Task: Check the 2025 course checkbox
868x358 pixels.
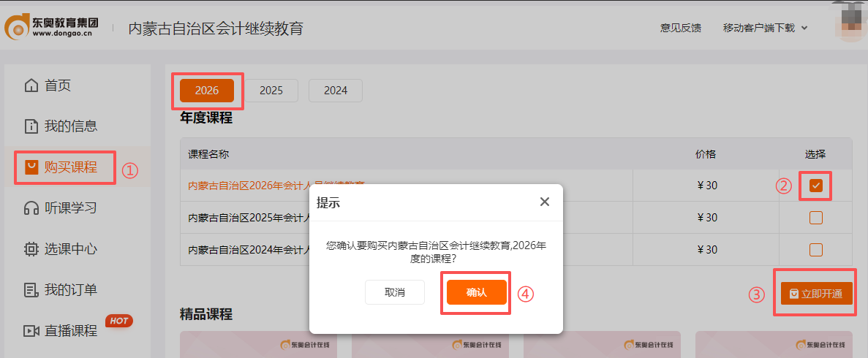Action: 816,218
